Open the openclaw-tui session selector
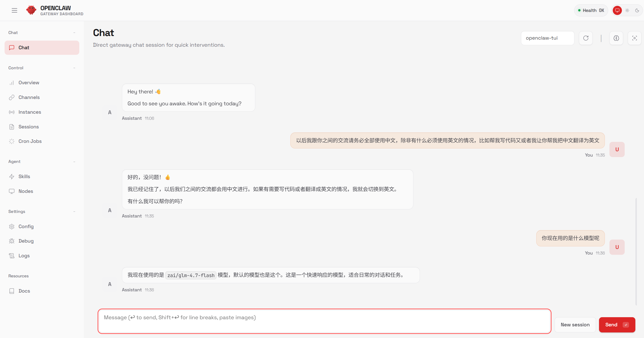This screenshot has height=338, width=644. tap(547, 38)
